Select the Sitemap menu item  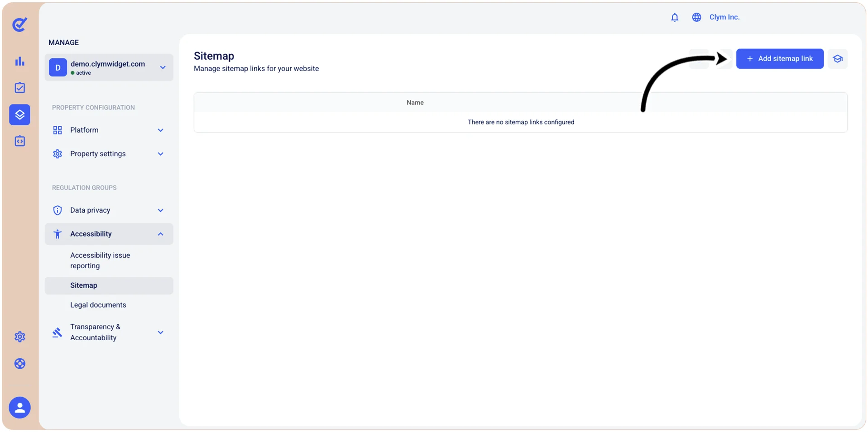click(109, 285)
